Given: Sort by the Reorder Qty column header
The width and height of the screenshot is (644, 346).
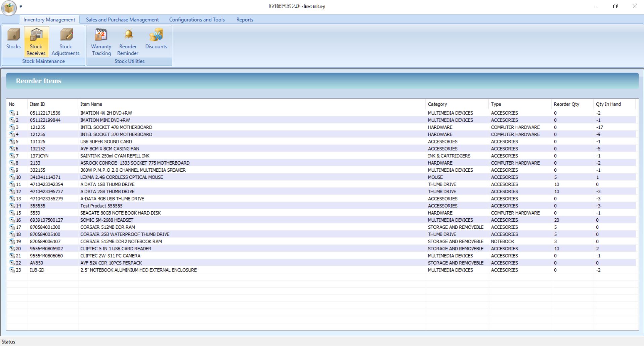Looking at the screenshot, I should [572, 104].
